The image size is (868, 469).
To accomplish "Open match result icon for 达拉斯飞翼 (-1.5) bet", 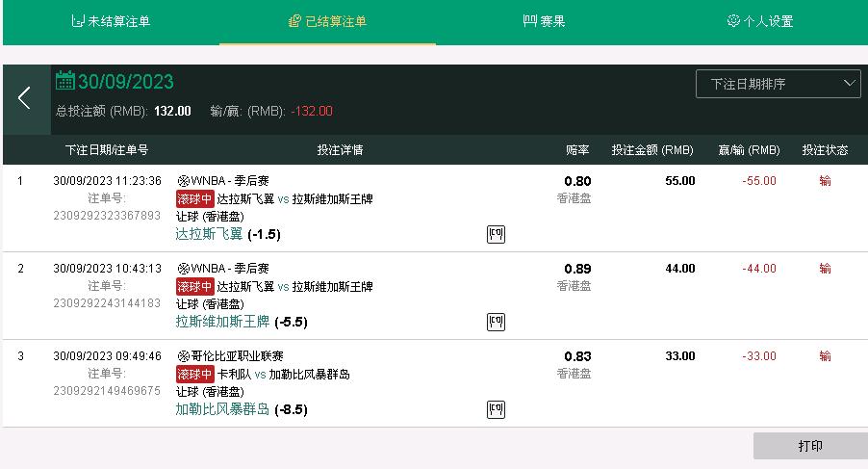I will [x=496, y=234].
